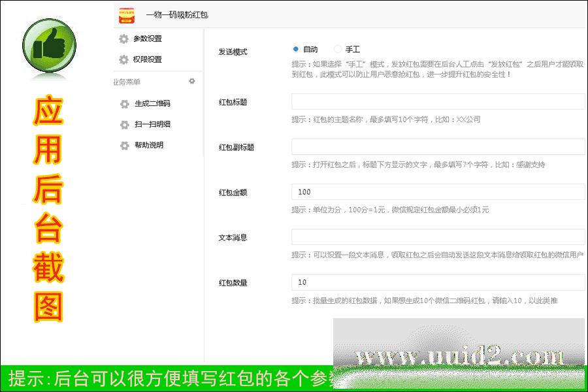Expand the 权限设置 sidebar section
Screen dimensions: 588x392
point(149,59)
